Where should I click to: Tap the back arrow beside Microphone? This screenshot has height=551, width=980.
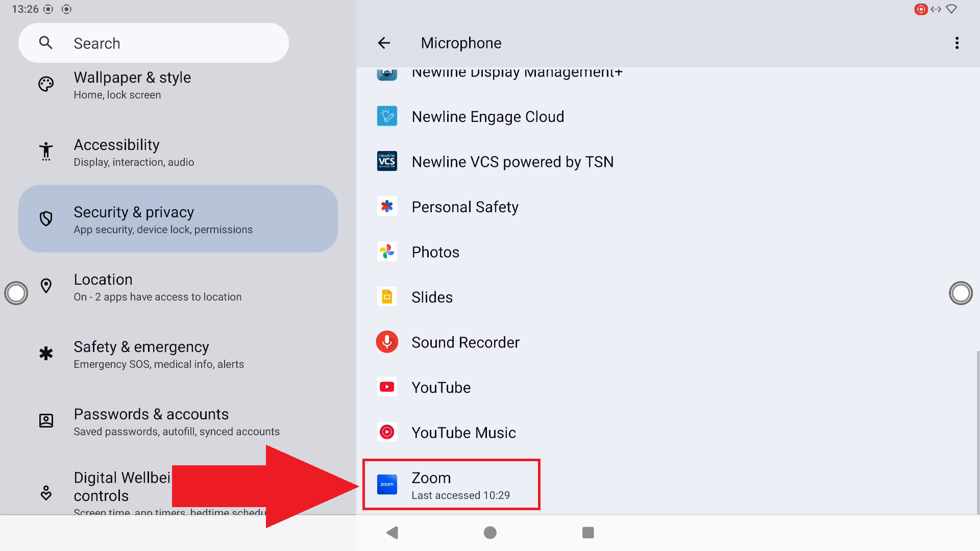click(384, 43)
